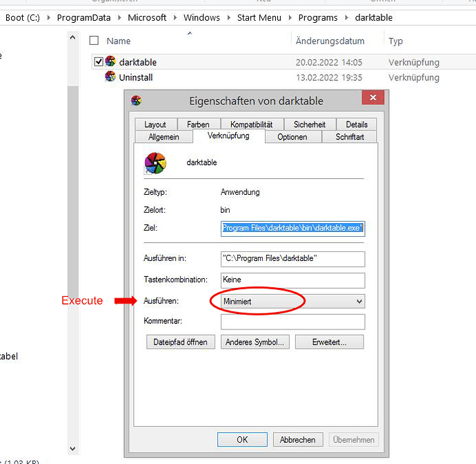Click the Erweitert... button
The height and width of the screenshot is (464, 476).
[x=329, y=342]
